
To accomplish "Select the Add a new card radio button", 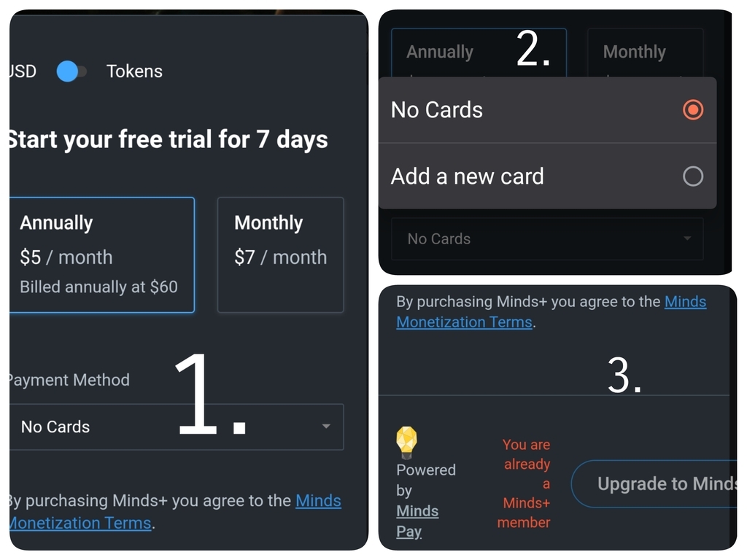I will click(x=692, y=176).
